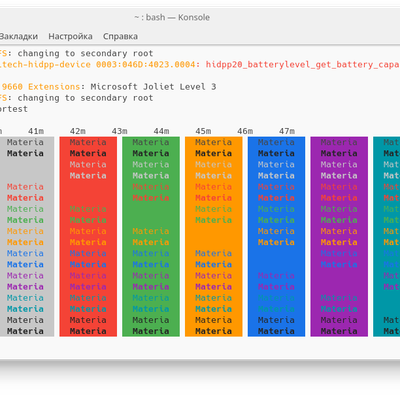Click the '46m' column header
400x400 pixels.
[x=245, y=131]
